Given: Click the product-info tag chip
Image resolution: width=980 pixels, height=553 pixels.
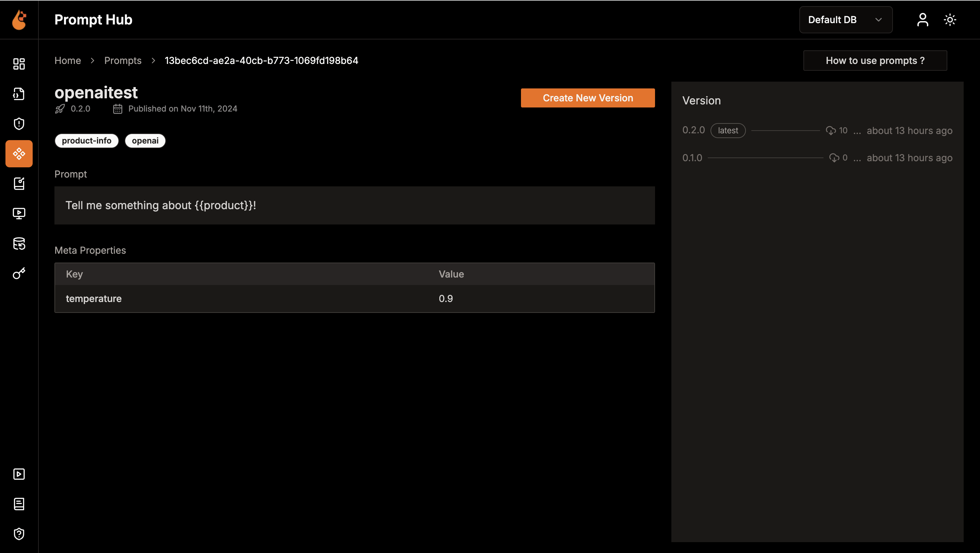Looking at the screenshot, I should (x=86, y=140).
